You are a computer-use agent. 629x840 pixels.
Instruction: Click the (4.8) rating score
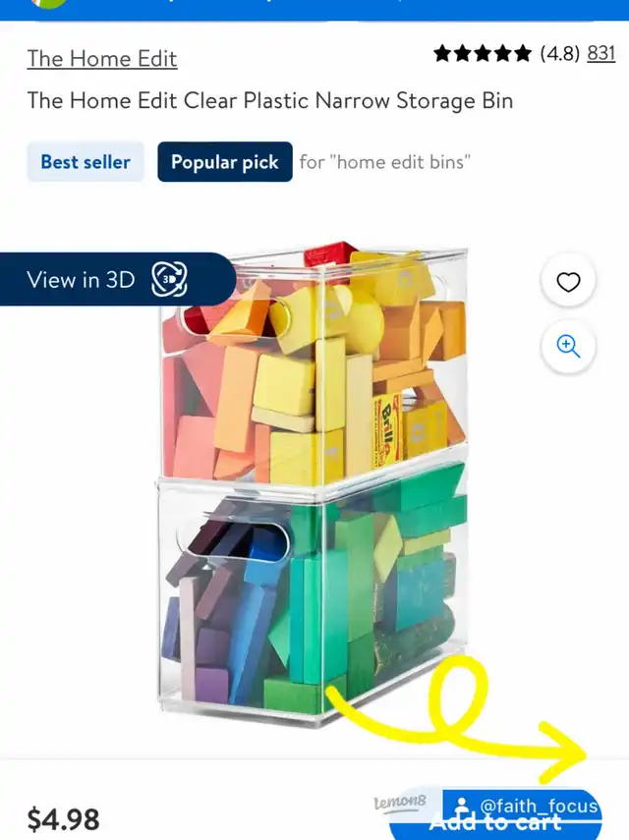(560, 53)
